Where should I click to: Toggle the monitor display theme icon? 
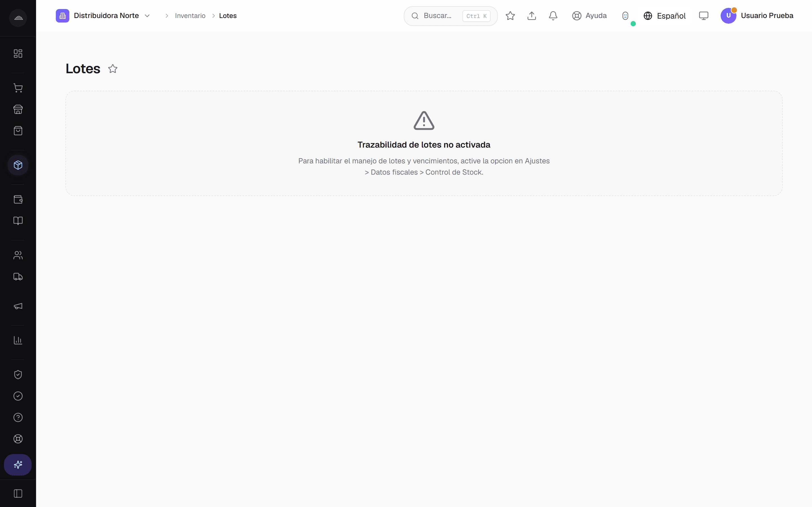(x=704, y=16)
